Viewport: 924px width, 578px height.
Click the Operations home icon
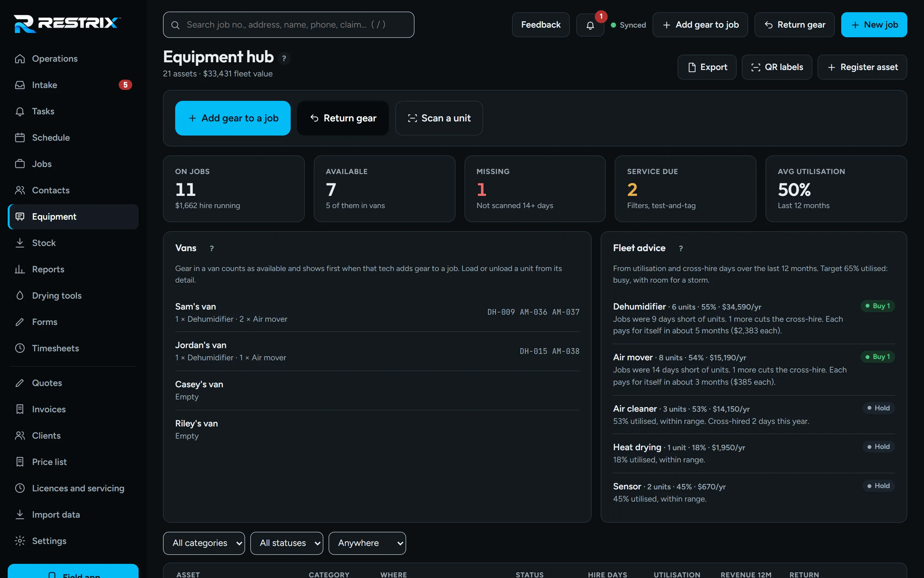pyautogui.click(x=20, y=59)
